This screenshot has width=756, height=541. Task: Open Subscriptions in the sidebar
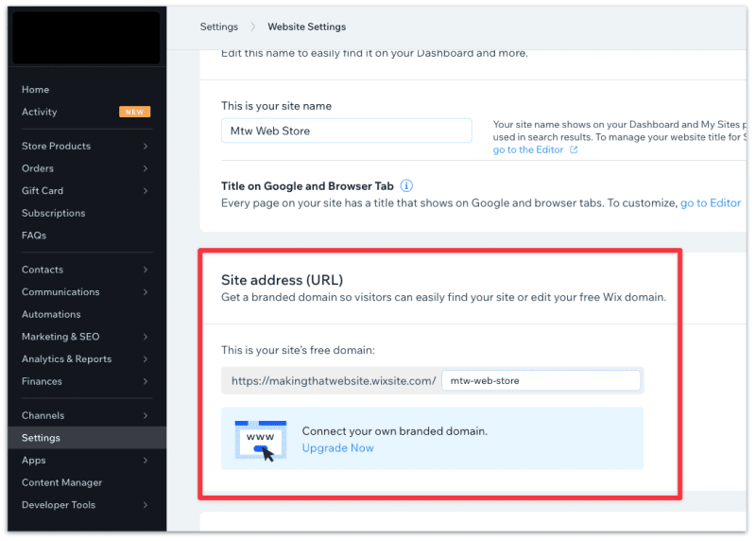coord(53,213)
